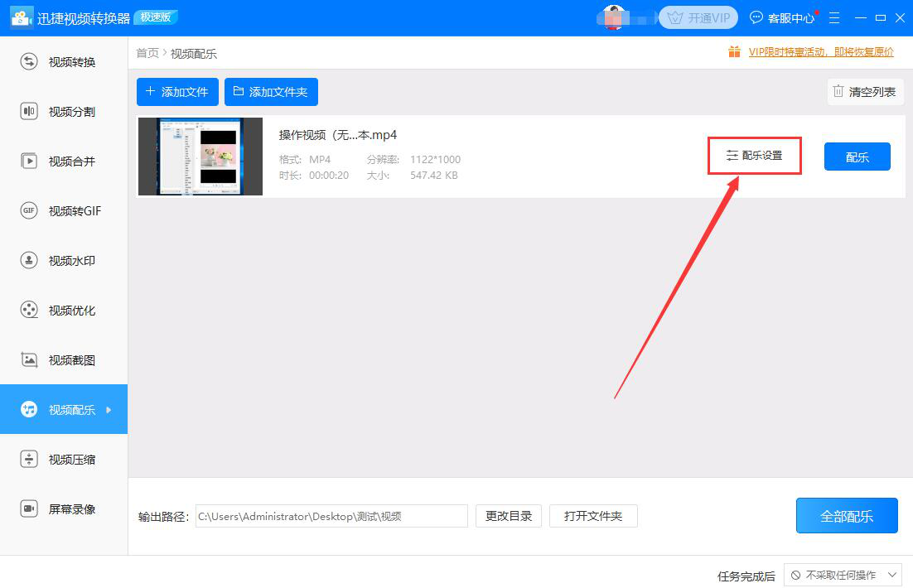
Task: Open the 视频优化 sidebar section
Action: point(64,311)
